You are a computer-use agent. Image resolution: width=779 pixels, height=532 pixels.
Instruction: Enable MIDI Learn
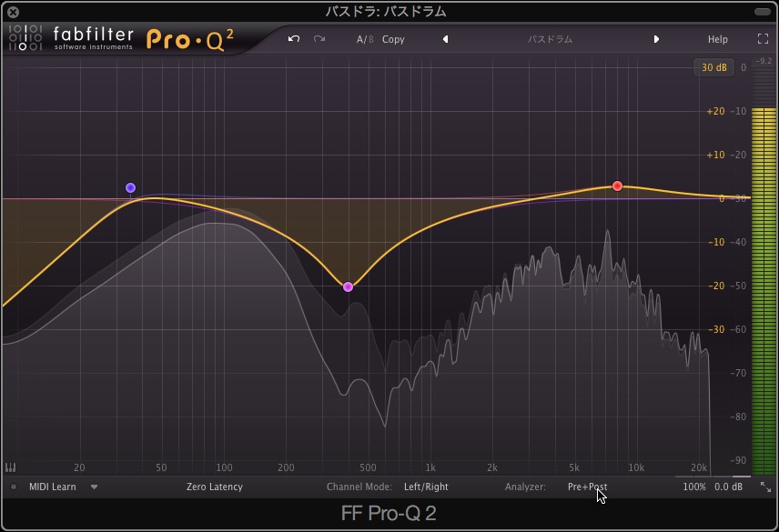pos(52,487)
